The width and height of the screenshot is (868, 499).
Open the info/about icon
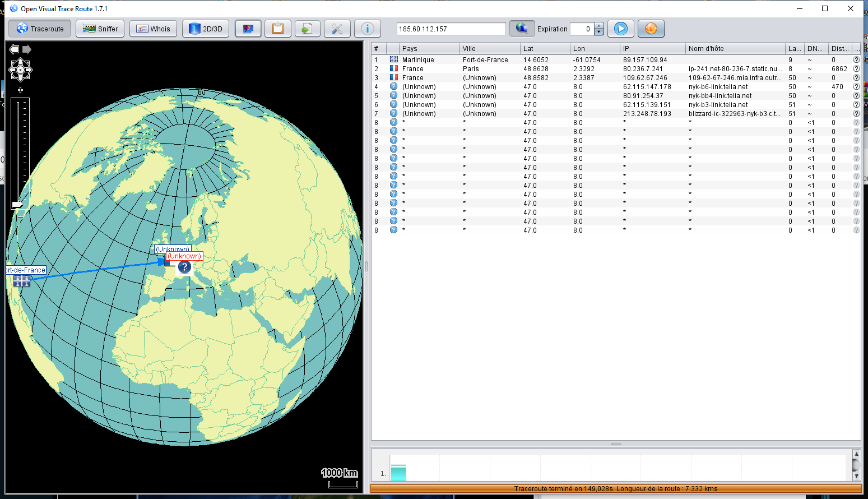(x=368, y=29)
